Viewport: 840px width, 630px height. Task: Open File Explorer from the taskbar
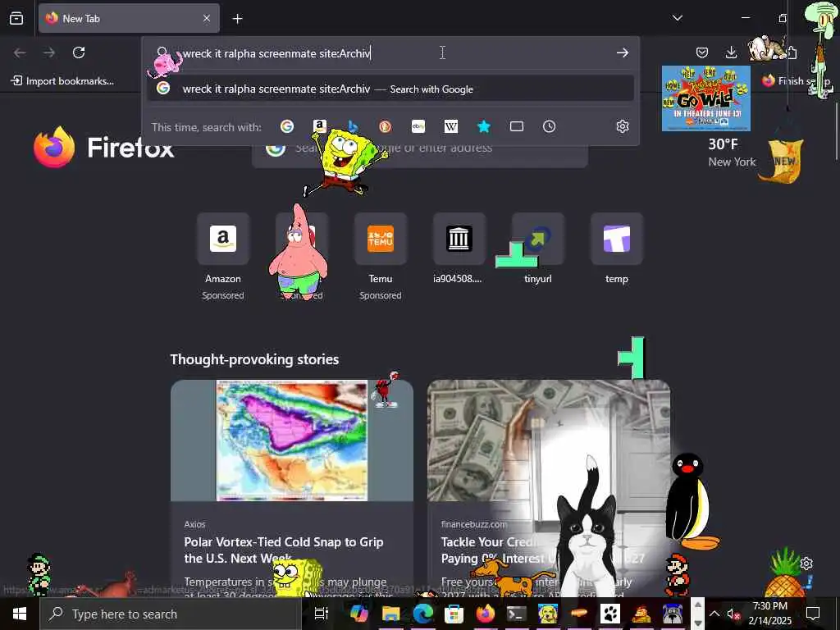point(390,614)
